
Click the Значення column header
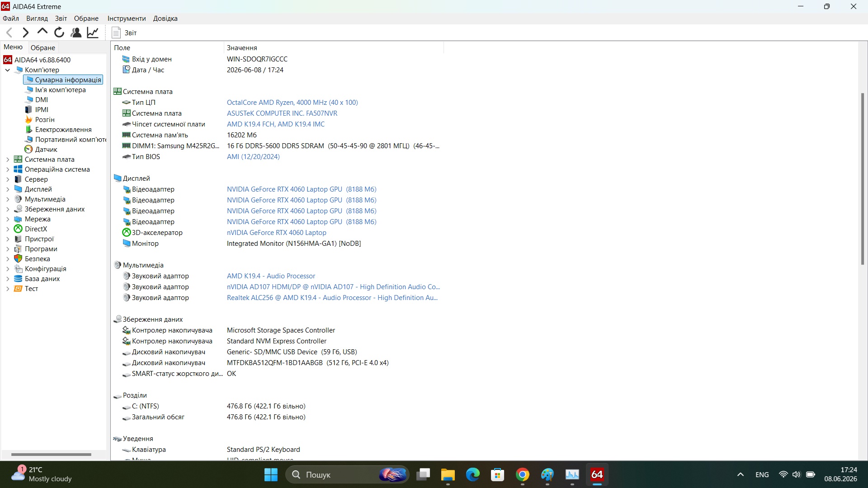(x=334, y=48)
